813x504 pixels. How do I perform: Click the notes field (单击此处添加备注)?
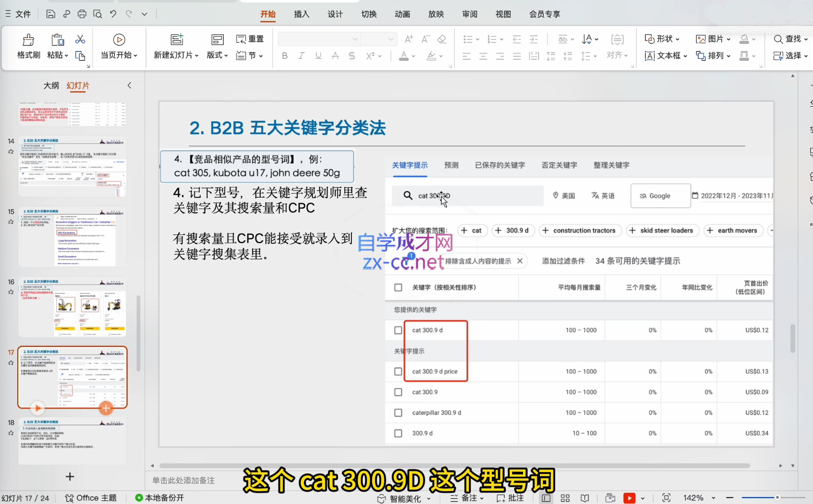(x=184, y=480)
